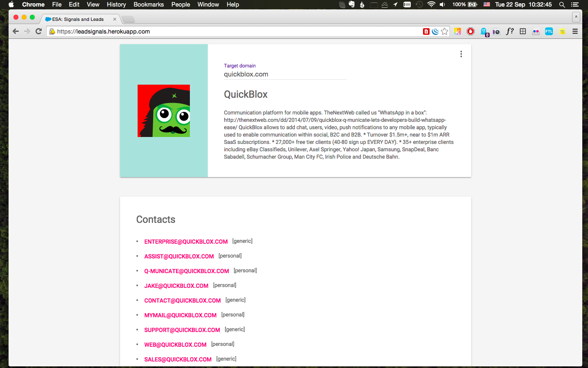Open the red stop-hand AdBlock extension

470,31
